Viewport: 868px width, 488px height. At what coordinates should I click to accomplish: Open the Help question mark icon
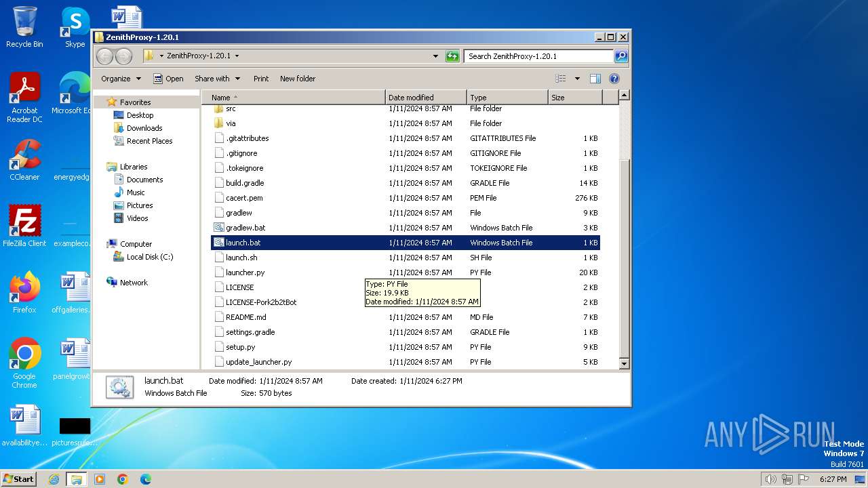point(614,79)
